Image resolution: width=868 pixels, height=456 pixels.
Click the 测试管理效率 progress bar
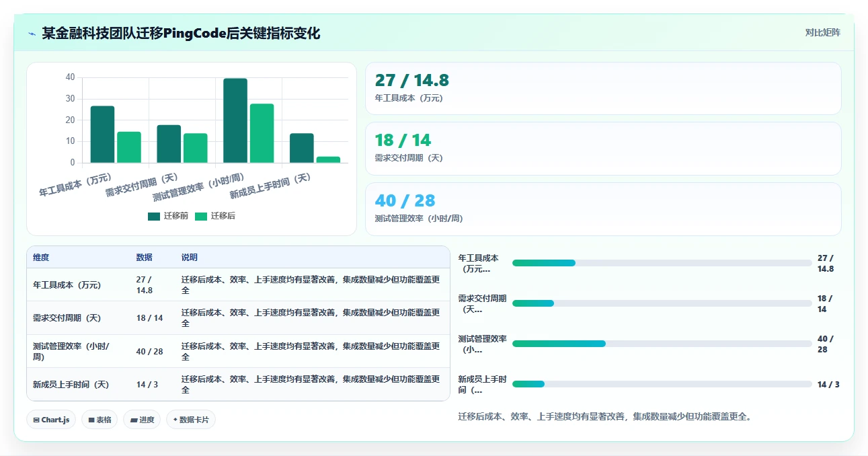662,344
